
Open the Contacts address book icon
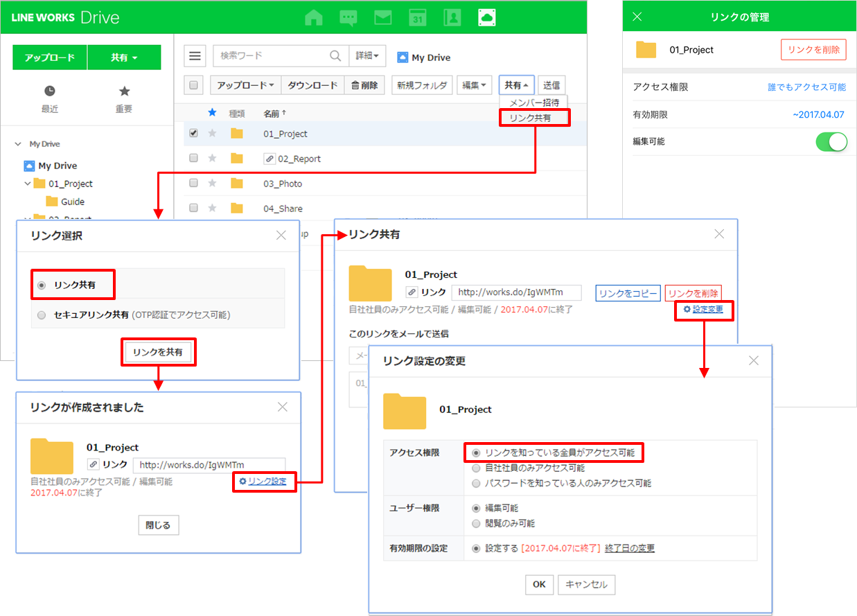[452, 17]
